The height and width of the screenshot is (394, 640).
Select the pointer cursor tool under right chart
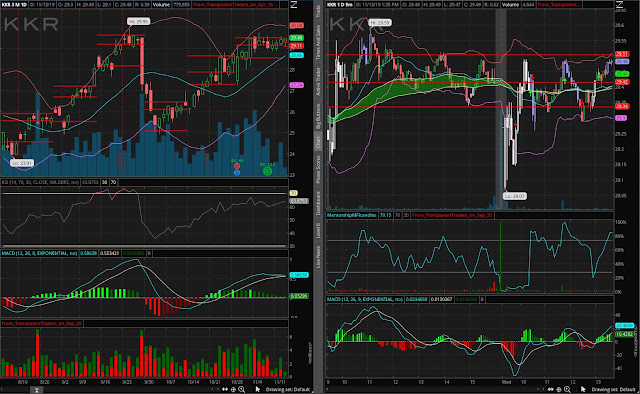coord(583,389)
